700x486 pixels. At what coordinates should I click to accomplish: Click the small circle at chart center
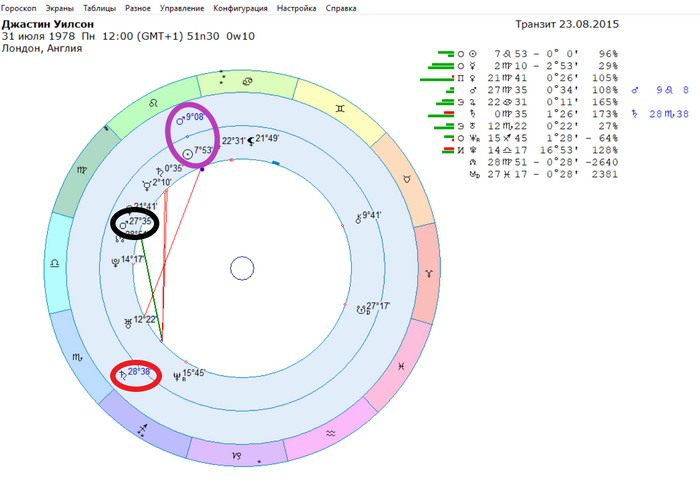tap(242, 268)
